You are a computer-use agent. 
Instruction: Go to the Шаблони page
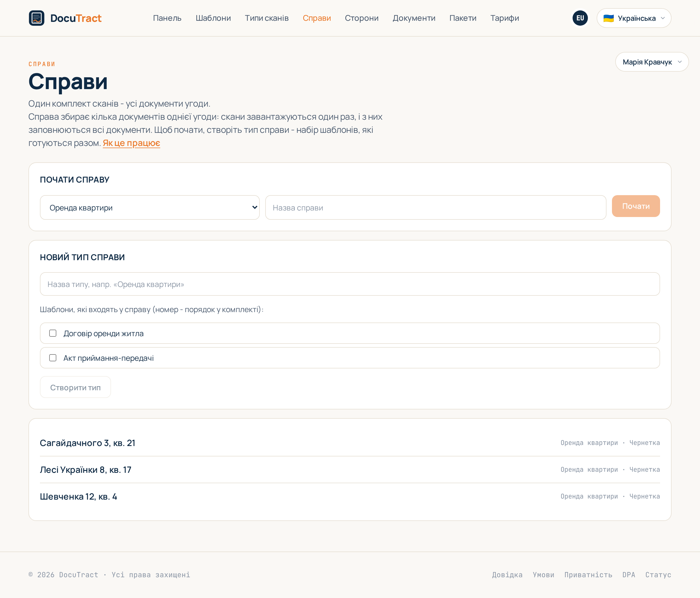(x=213, y=18)
